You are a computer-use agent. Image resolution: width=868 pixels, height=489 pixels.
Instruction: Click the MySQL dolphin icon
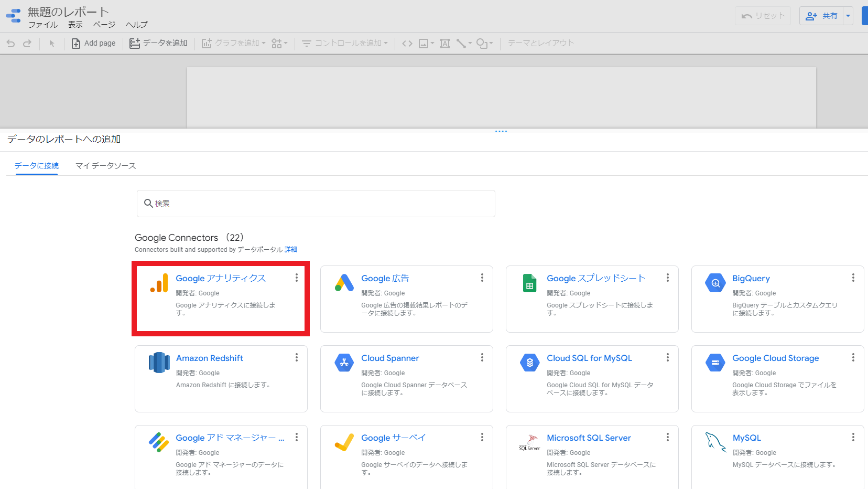pyautogui.click(x=715, y=442)
